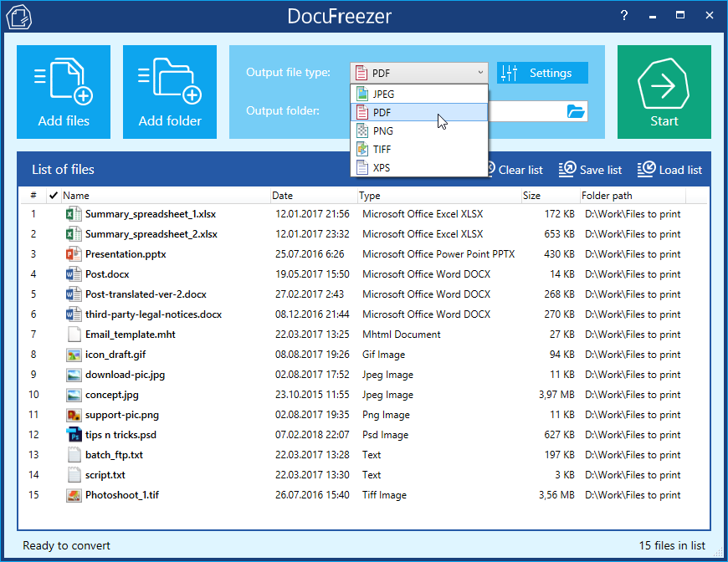Click the Clear list icon
The image size is (728, 562).
click(x=492, y=169)
